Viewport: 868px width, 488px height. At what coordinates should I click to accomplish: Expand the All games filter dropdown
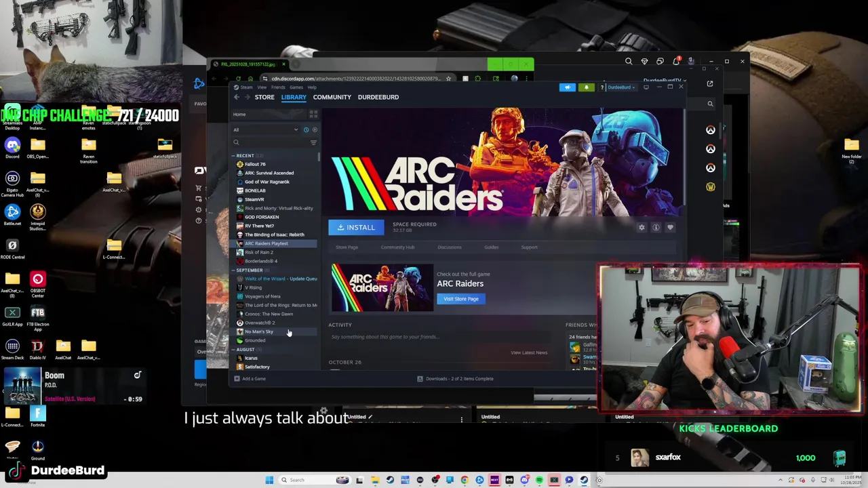(265, 129)
